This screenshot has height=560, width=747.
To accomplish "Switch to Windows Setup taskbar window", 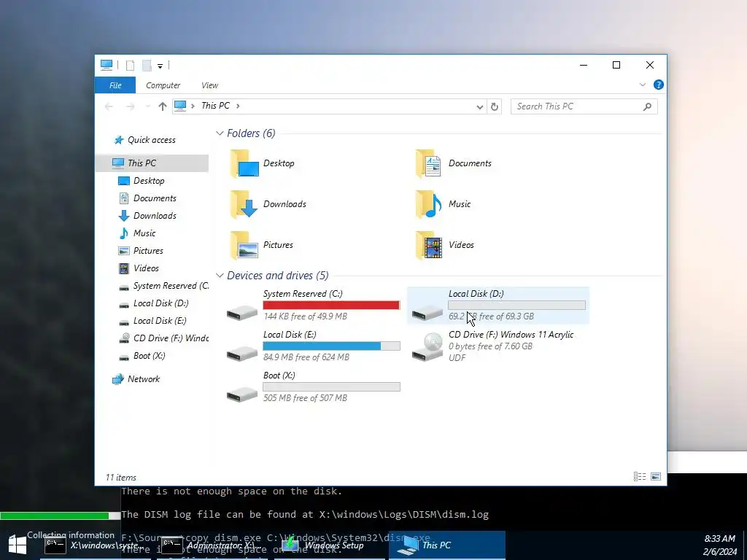I will pyautogui.click(x=330, y=545).
